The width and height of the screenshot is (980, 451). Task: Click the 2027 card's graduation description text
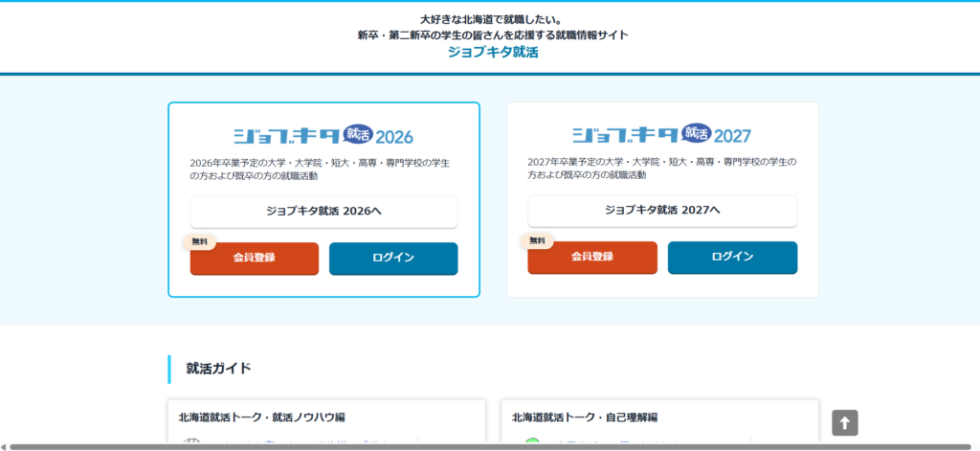coord(661,169)
